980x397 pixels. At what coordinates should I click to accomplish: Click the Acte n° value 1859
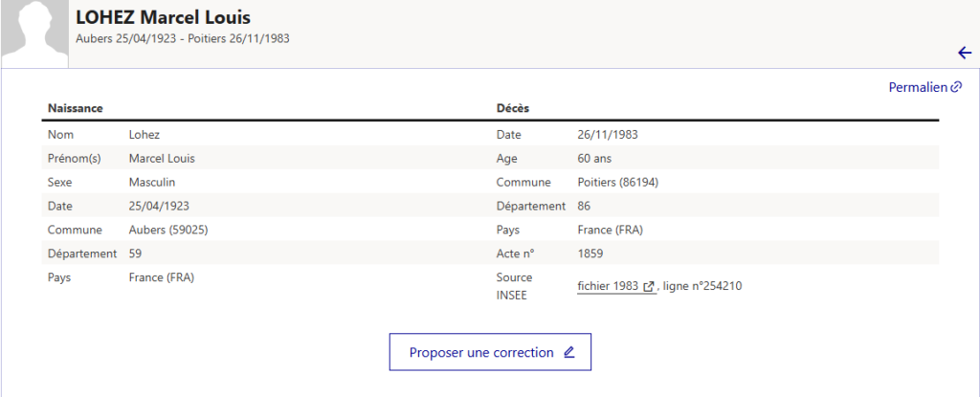[x=590, y=254]
